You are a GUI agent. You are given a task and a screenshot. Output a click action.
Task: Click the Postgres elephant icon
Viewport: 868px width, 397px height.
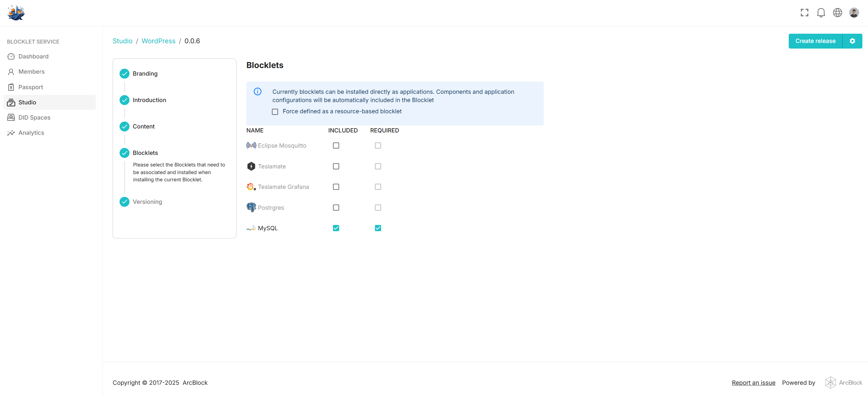coord(251,208)
